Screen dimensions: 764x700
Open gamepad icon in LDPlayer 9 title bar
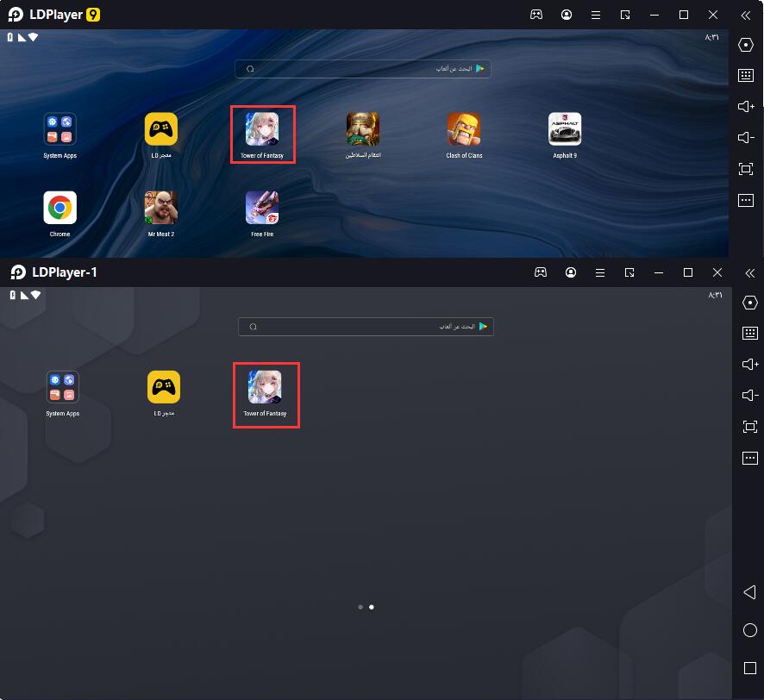[x=536, y=15]
